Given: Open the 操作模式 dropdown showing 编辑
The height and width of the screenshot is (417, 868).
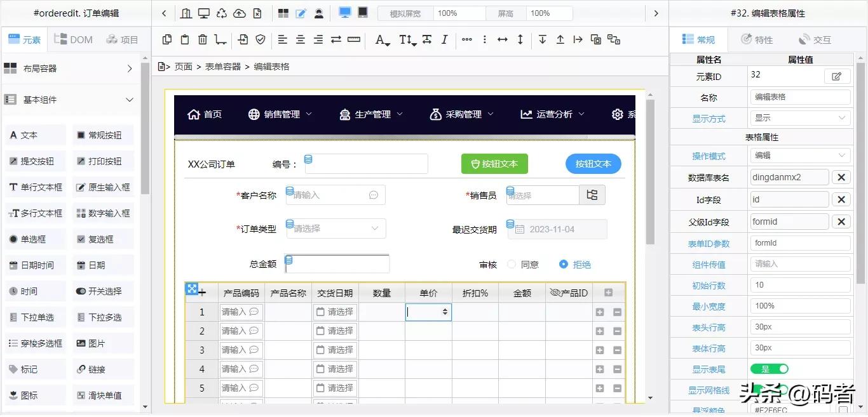Looking at the screenshot, I should 799,156.
